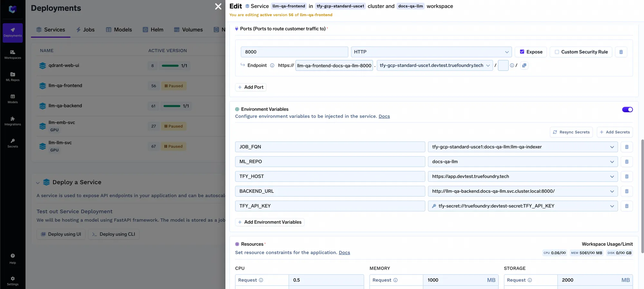
Task: Open Workspaces in the sidebar
Action: click(x=13, y=55)
